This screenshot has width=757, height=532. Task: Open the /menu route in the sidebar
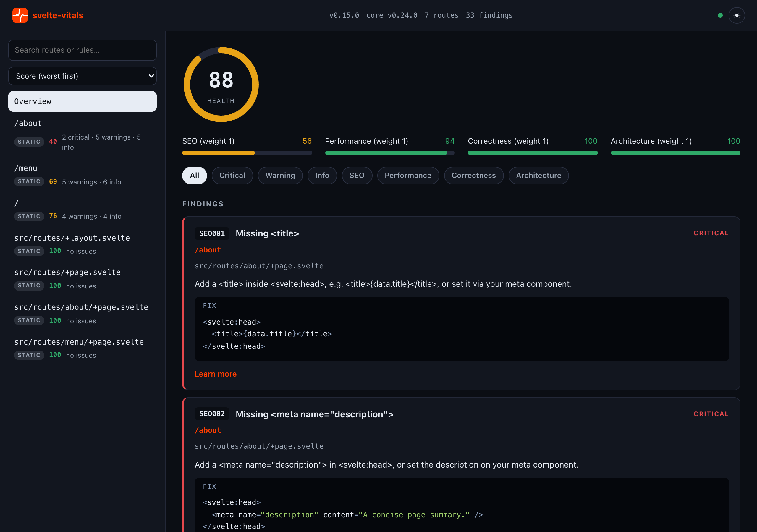[x=83, y=175]
